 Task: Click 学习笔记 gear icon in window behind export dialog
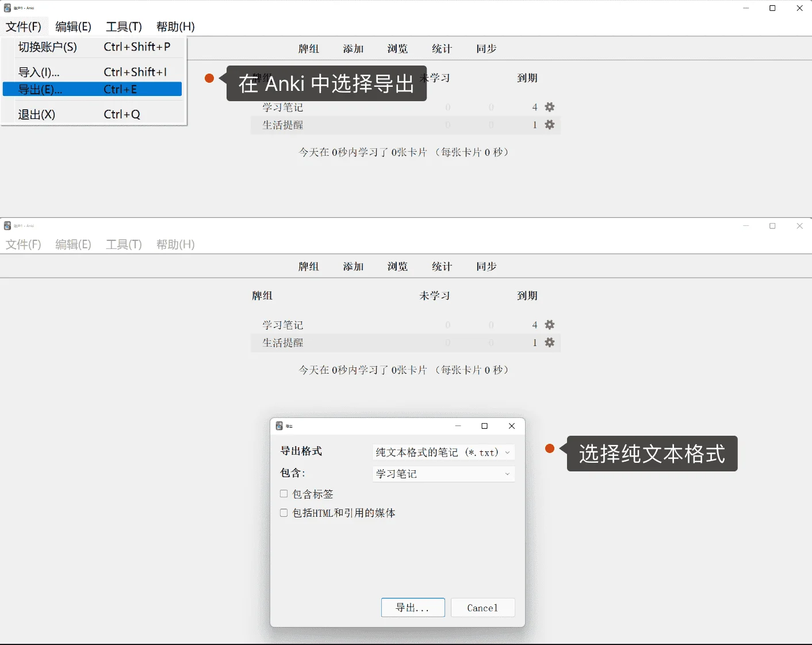pos(550,325)
